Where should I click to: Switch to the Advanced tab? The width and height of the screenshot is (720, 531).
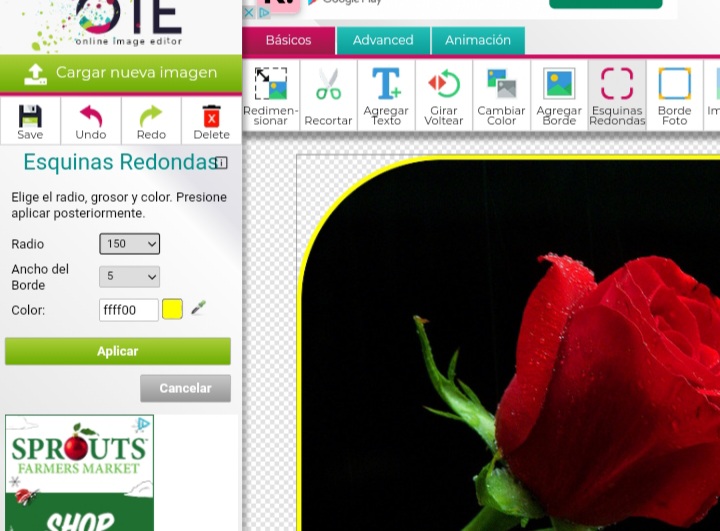point(383,40)
